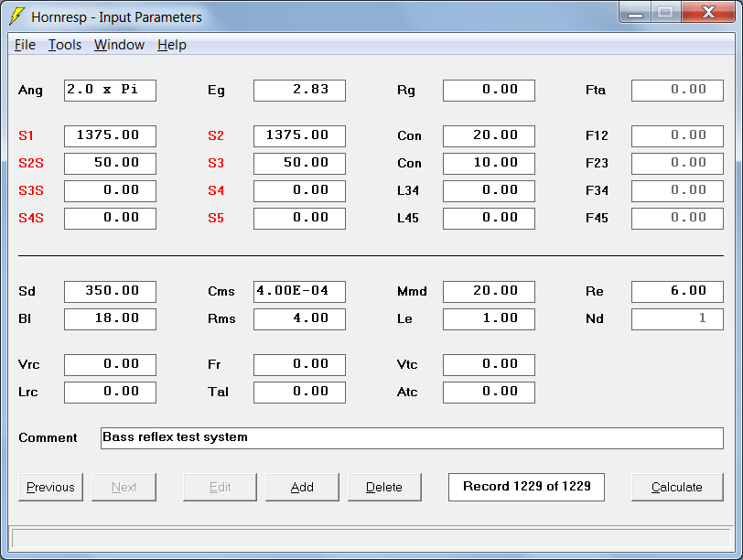
Task: Select the S2S input field
Action: tap(110, 164)
